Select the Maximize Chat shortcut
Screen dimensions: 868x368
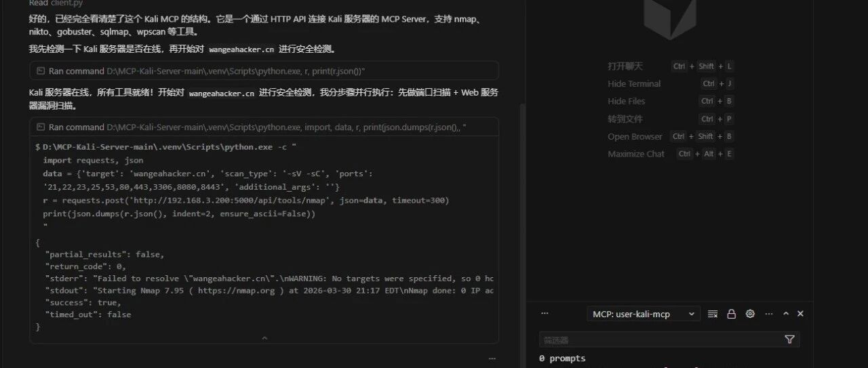click(x=636, y=154)
